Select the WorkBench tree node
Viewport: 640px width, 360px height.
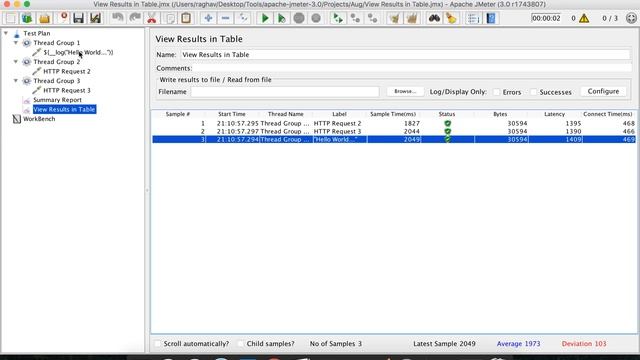point(39,119)
